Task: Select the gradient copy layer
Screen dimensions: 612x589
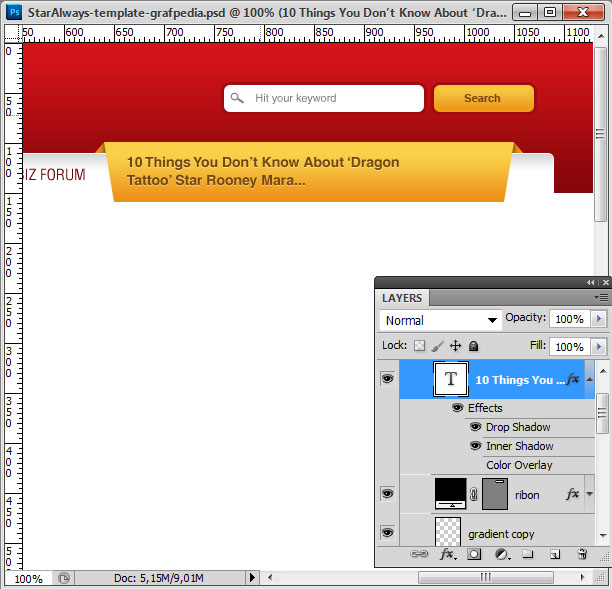Action: [x=497, y=531]
